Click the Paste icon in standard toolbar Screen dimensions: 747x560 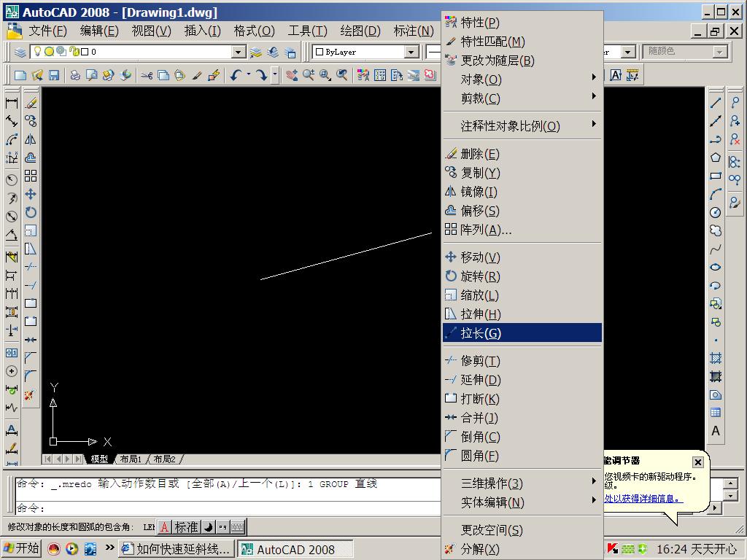coord(180,75)
